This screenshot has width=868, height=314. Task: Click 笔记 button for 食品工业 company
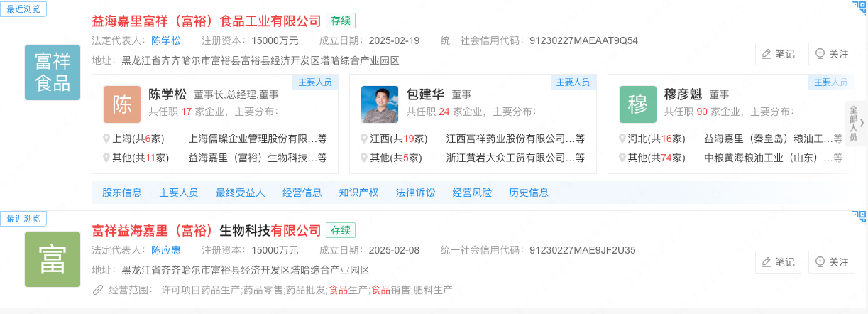tap(779, 53)
